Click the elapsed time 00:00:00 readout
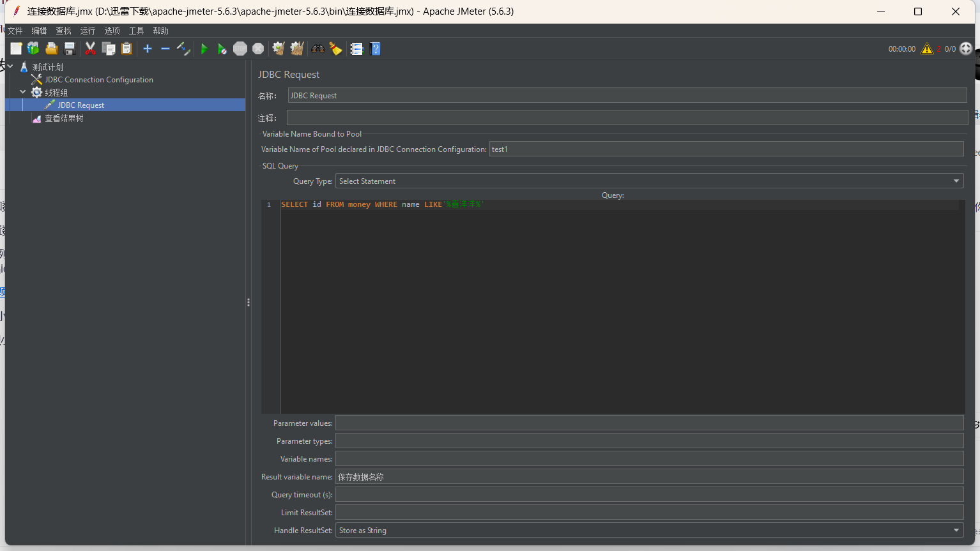This screenshot has width=980, height=551. click(901, 49)
